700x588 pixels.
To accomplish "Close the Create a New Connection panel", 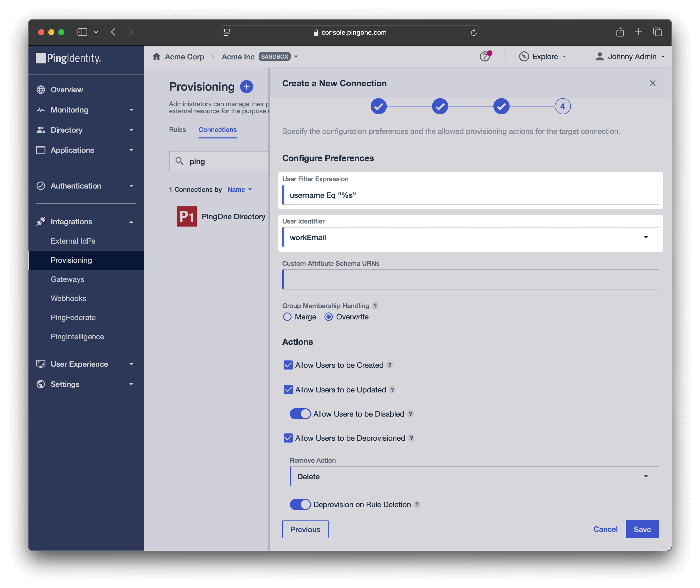I will pos(653,83).
